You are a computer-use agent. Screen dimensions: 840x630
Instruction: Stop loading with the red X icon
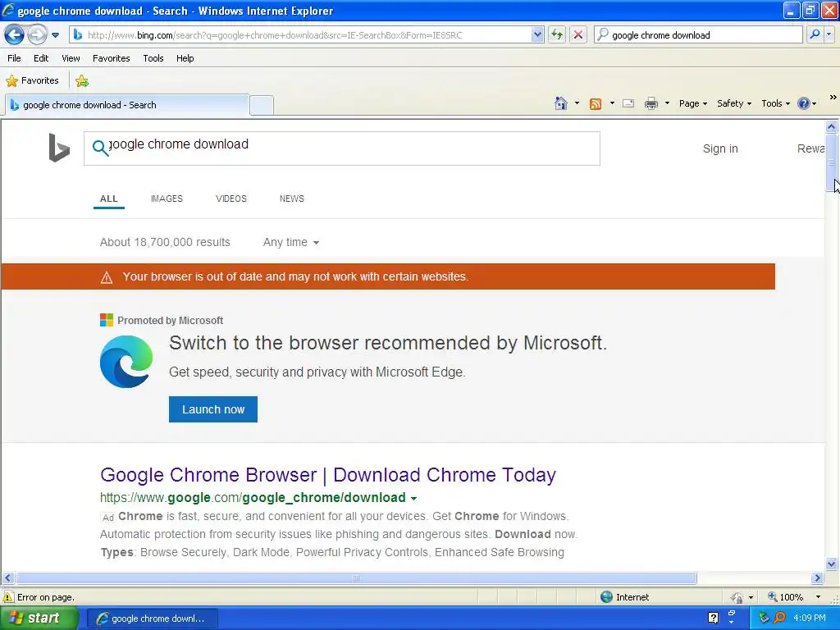coord(578,35)
